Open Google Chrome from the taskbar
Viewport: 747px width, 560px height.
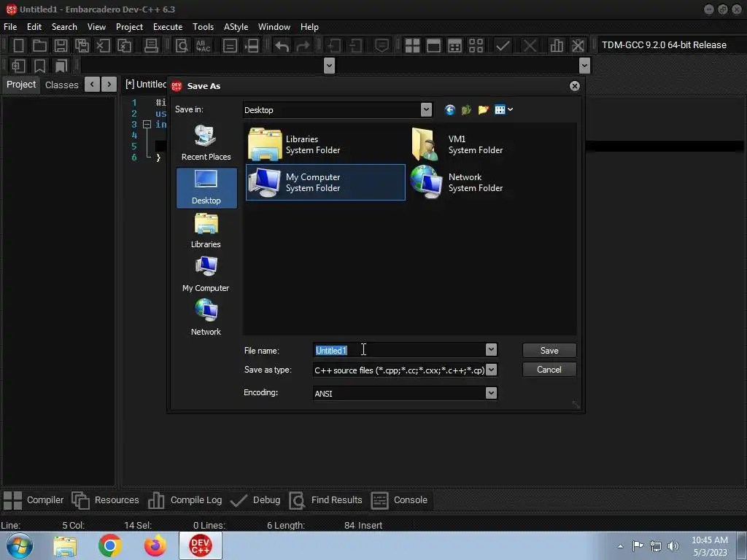[x=110, y=545]
